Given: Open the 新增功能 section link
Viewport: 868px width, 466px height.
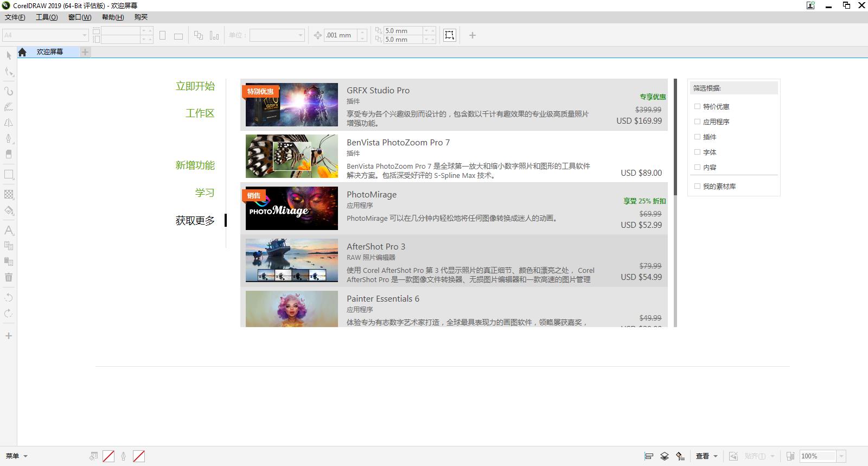Looking at the screenshot, I should [x=195, y=165].
